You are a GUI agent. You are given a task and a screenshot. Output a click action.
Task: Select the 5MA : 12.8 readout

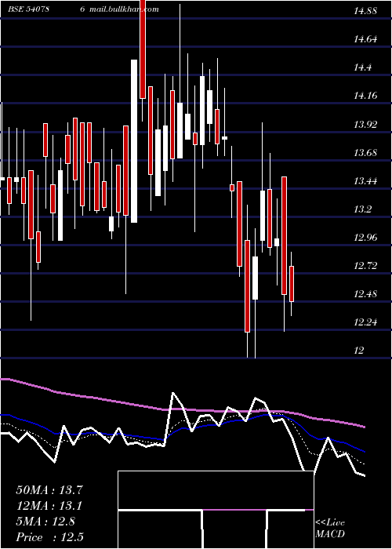pos(45,522)
